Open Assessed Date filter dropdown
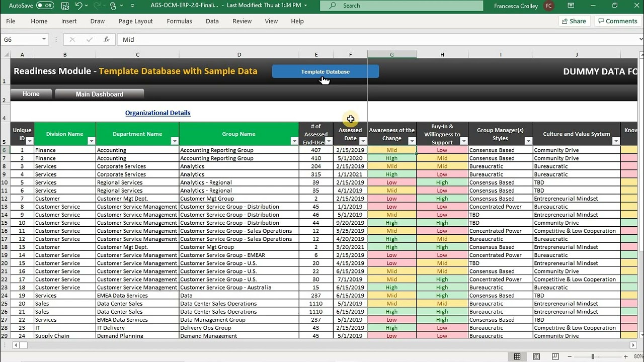 363,141
